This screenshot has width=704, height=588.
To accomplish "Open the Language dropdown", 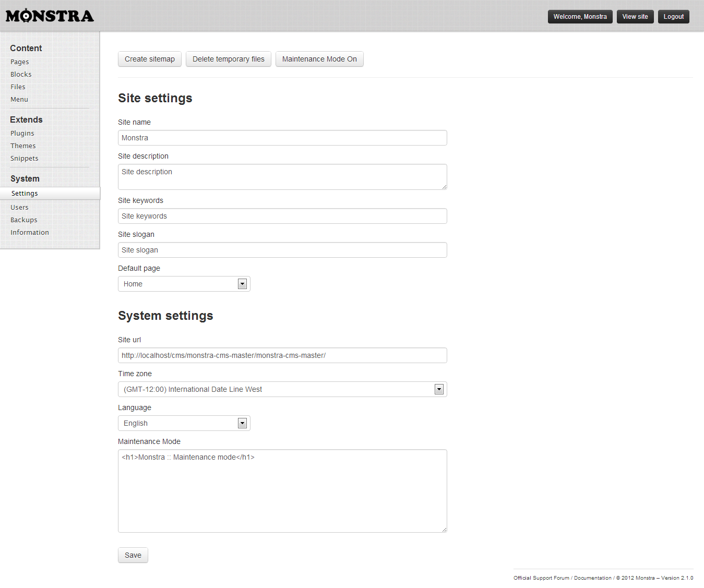I will click(x=184, y=423).
